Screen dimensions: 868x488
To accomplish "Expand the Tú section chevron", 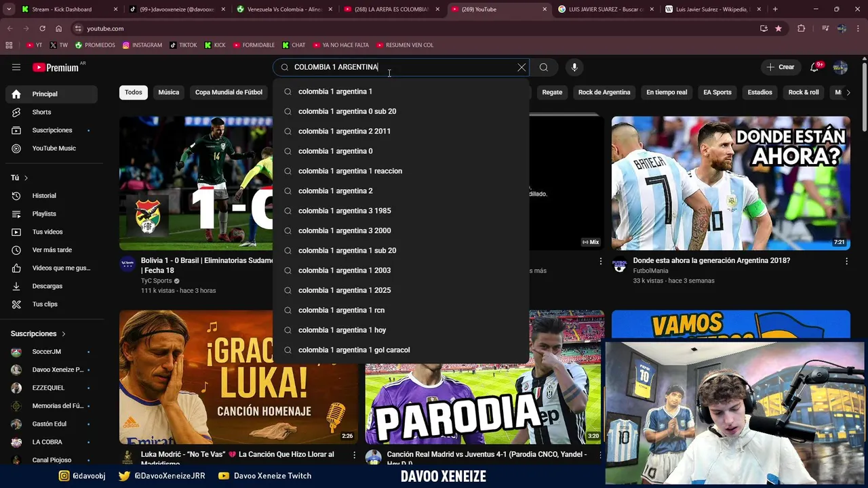I will coord(26,178).
